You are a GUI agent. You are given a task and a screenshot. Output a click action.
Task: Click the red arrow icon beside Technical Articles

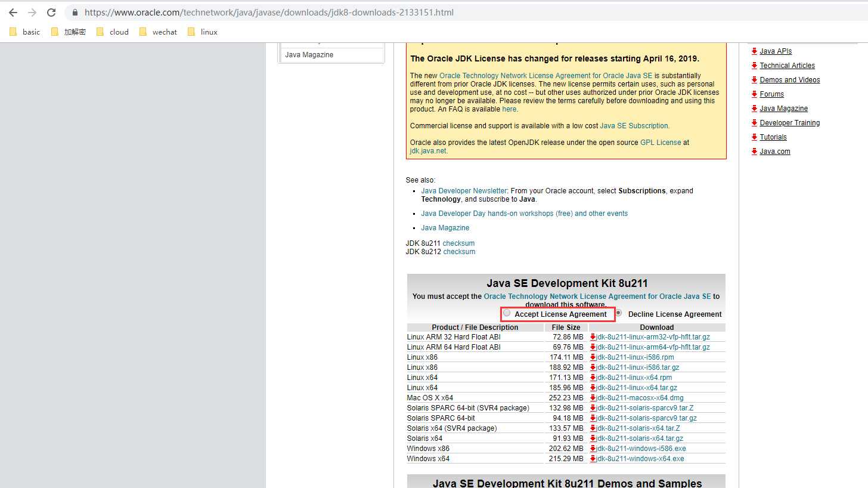(x=754, y=66)
